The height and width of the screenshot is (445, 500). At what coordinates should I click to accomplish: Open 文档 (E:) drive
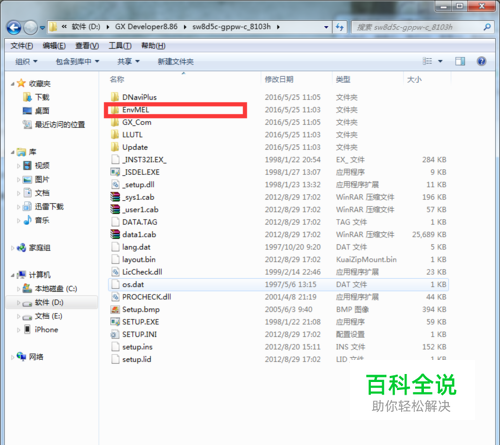(49, 316)
